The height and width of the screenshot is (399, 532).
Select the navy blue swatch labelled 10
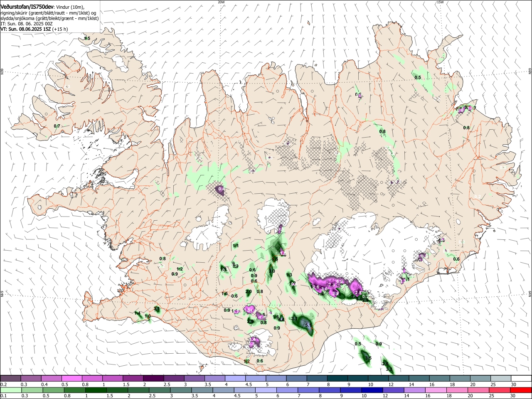click(372, 390)
